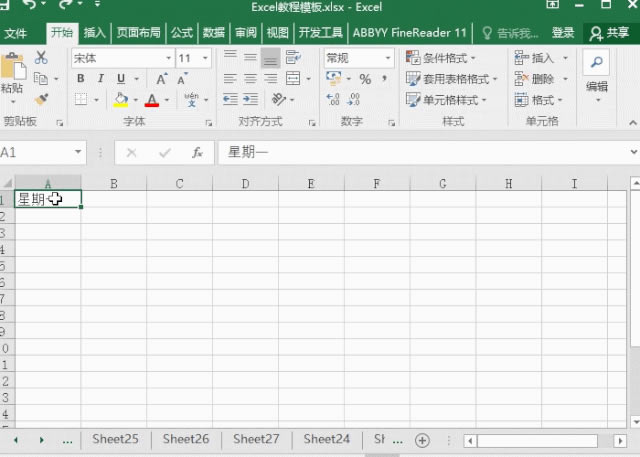The width and height of the screenshot is (640, 457).
Task: Align text to bottom of cell
Action: [270, 58]
